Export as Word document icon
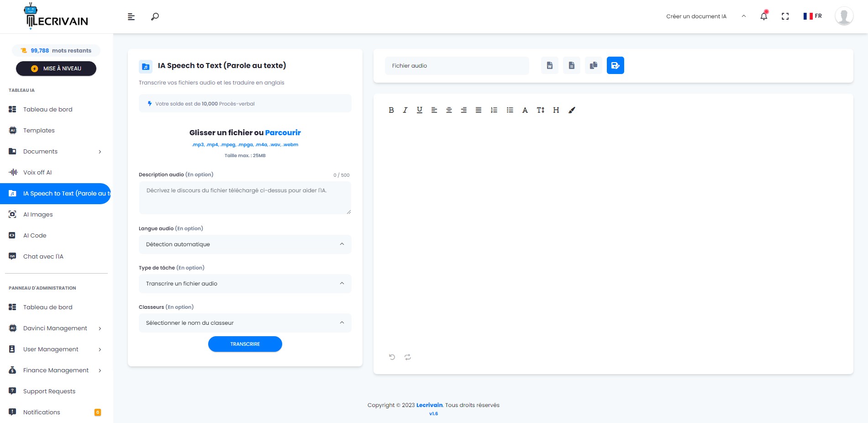The image size is (868, 423). pos(550,65)
